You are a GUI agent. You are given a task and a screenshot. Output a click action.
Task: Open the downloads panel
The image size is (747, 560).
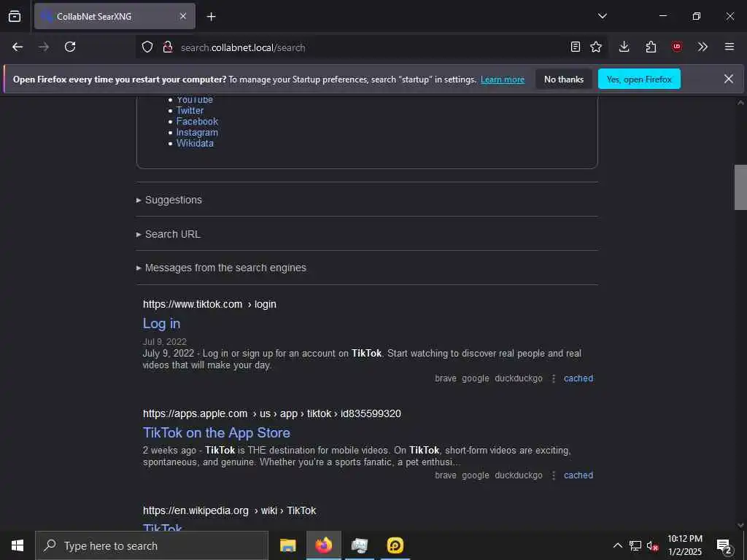[624, 47]
